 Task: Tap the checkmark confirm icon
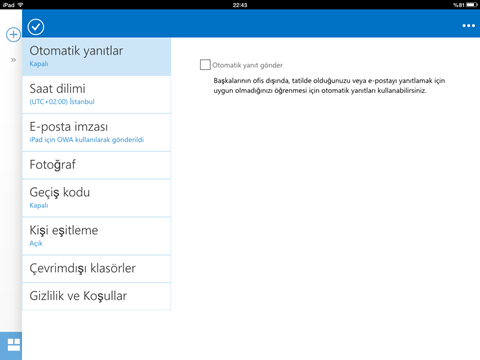(36, 27)
